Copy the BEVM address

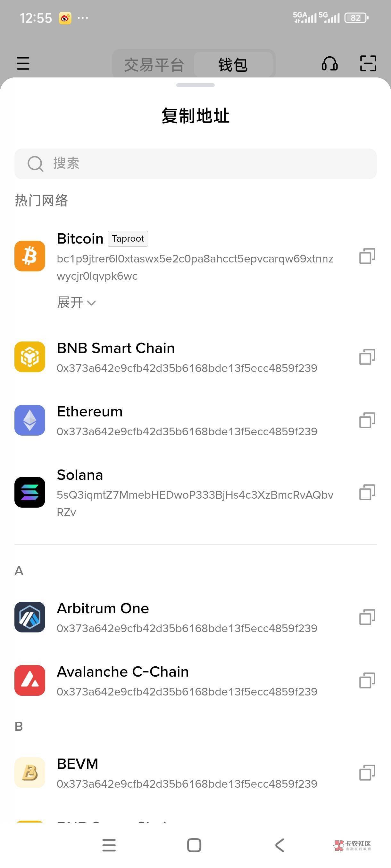click(x=367, y=772)
